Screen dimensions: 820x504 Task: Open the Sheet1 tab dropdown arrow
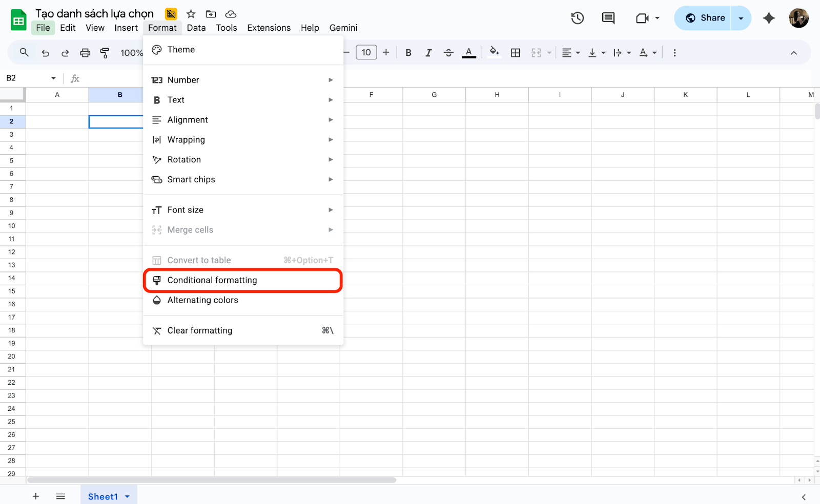(x=127, y=496)
